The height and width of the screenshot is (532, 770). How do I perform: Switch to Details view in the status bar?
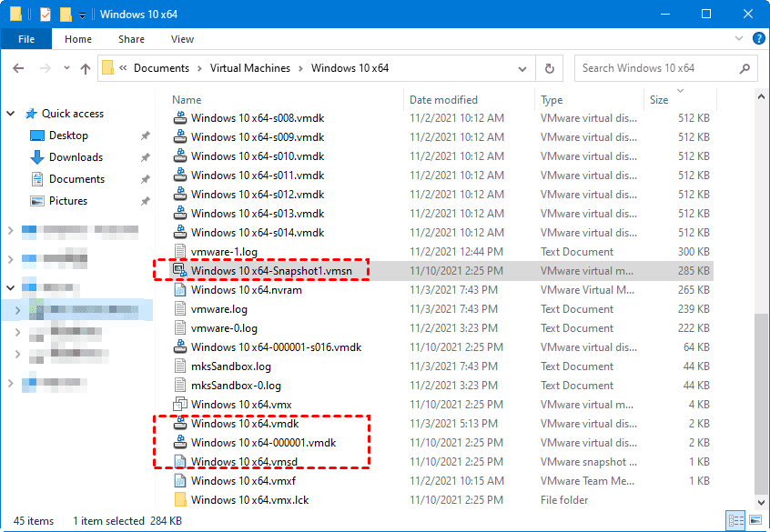point(735,521)
